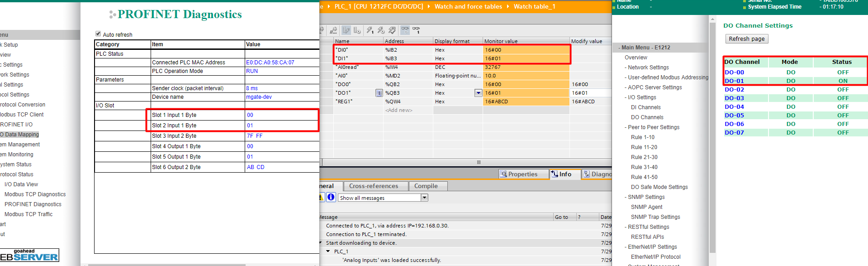Image resolution: width=868 pixels, height=266 pixels.
Task: Open the Overview menu link
Action: [636, 58]
